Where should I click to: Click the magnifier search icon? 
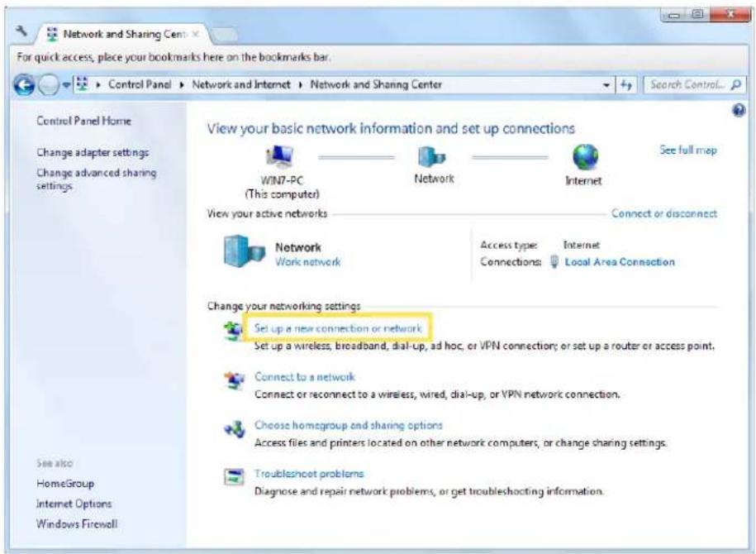pyautogui.click(x=736, y=85)
